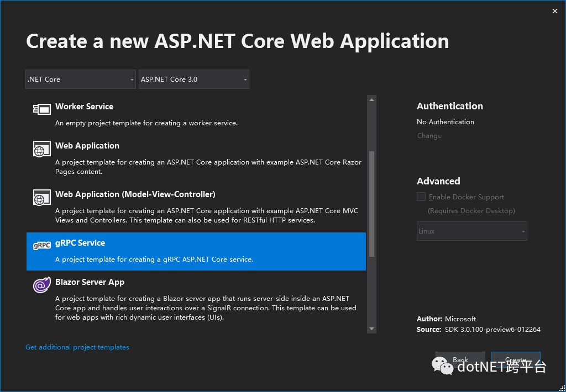The image size is (566, 392).
Task: Select the highlighted gRPC Service template row
Action: click(x=196, y=251)
